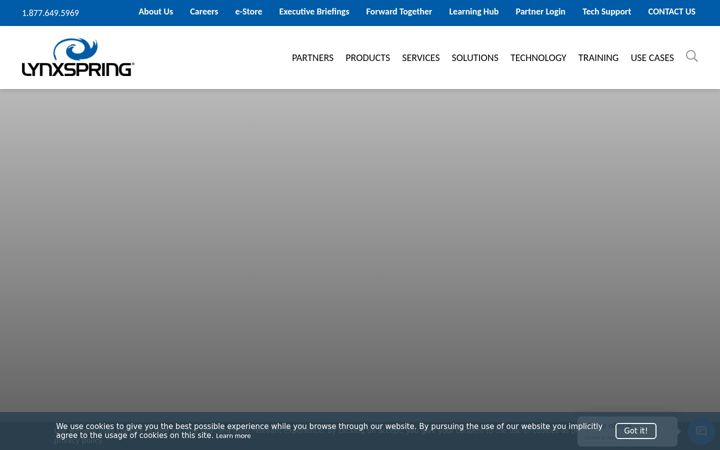Open Forward Together page
The width and height of the screenshot is (720, 450).
[x=399, y=12]
